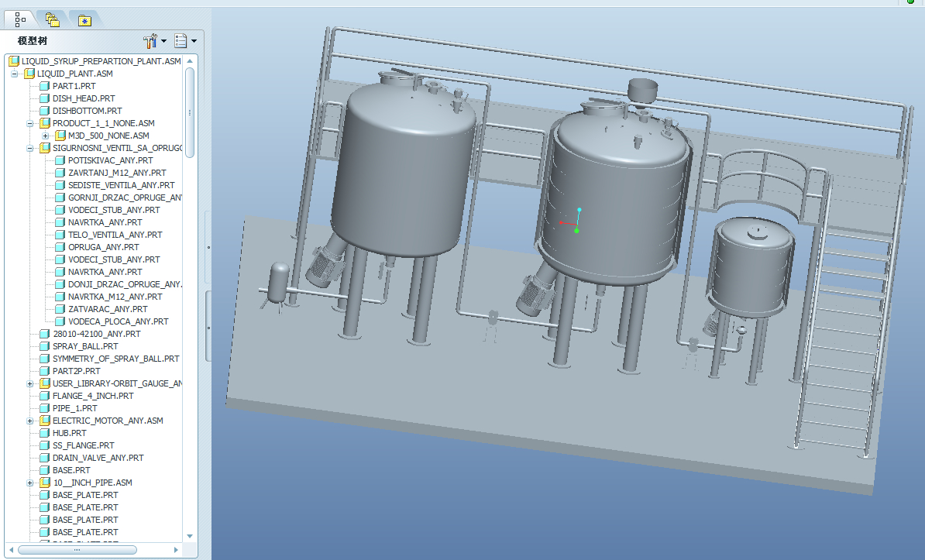Click the BASE.PRT part icon

[x=44, y=470]
